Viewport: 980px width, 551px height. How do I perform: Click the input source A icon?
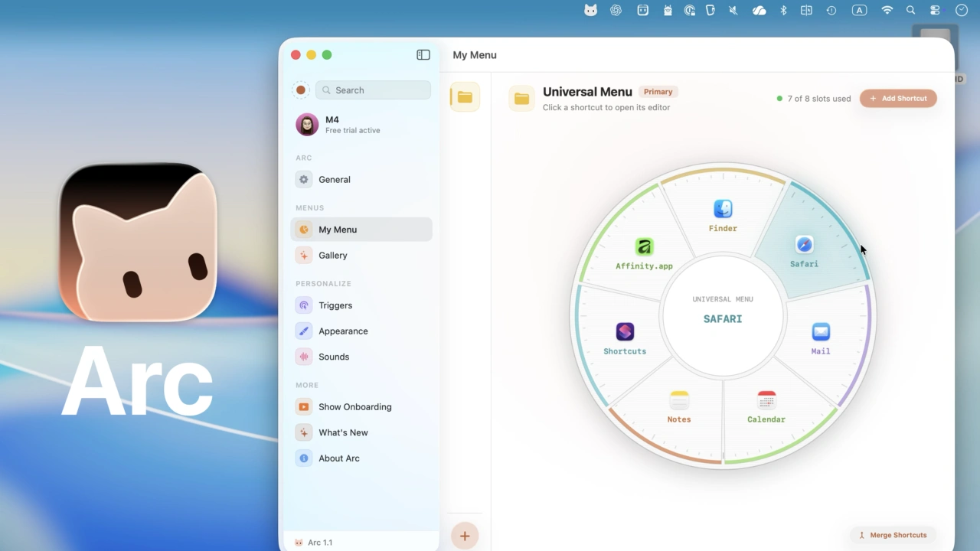(860, 10)
